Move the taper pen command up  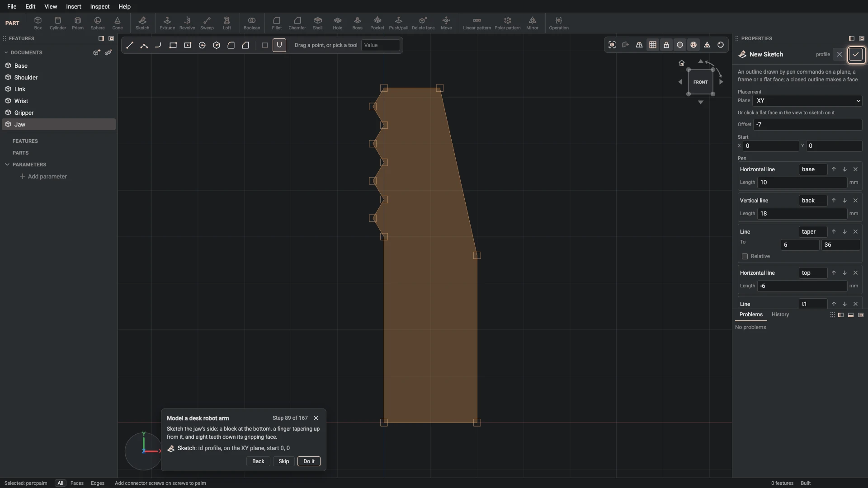[834, 232]
